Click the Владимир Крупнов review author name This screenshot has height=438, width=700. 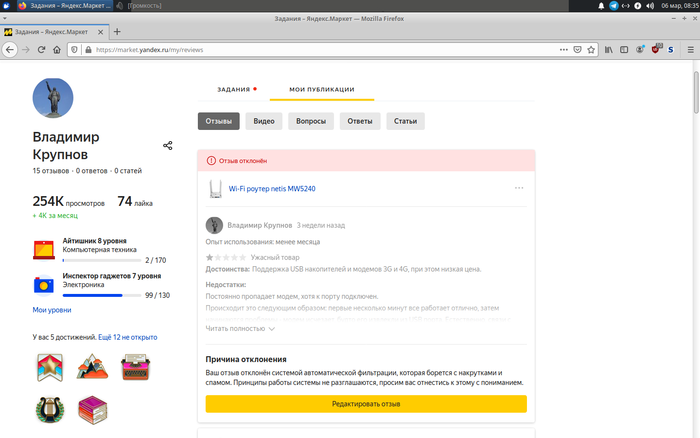(260, 225)
